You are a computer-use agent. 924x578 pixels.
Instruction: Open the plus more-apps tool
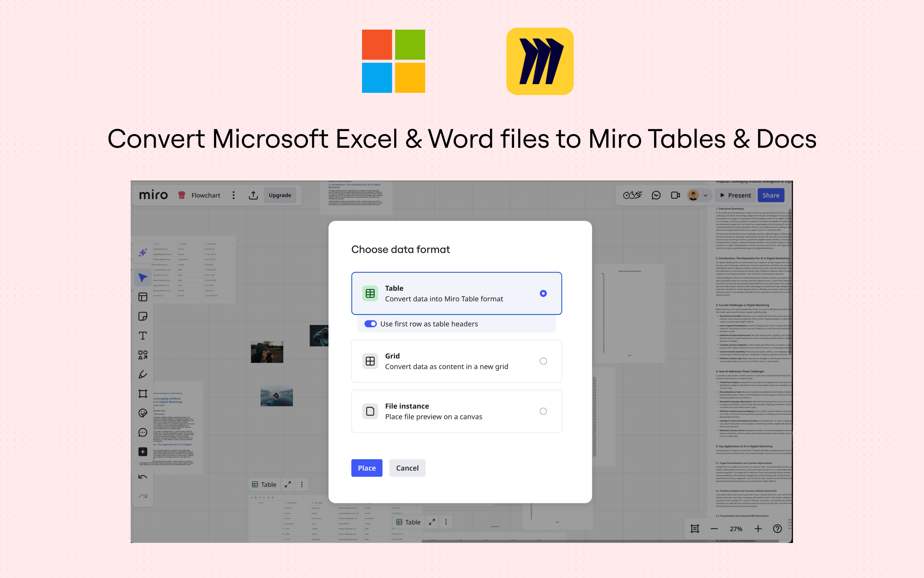(x=143, y=452)
